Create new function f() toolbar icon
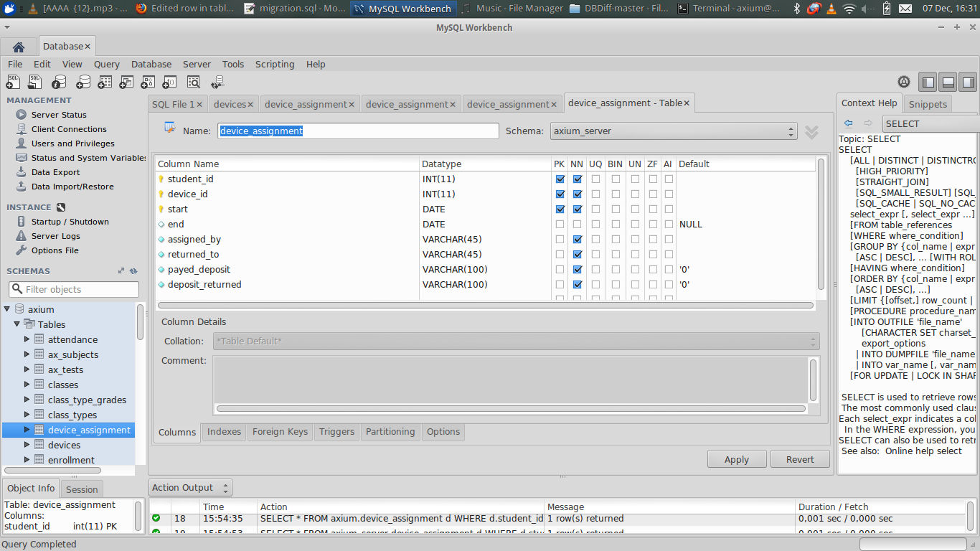This screenshot has height=551, width=980. coord(170,82)
